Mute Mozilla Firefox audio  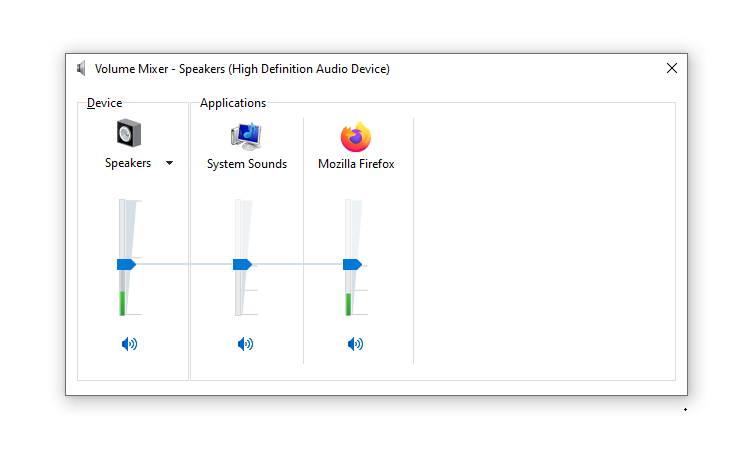[x=355, y=344]
